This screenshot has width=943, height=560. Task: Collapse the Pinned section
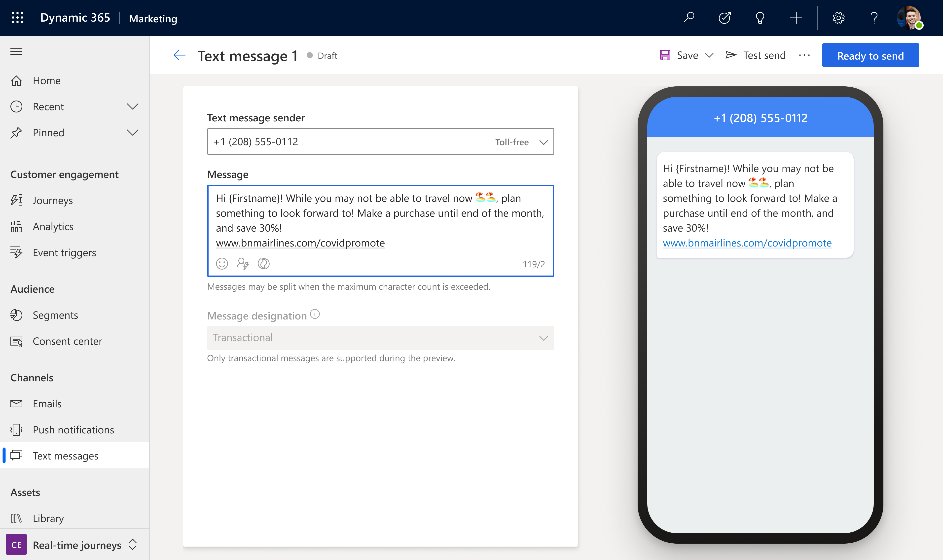tap(132, 133)
